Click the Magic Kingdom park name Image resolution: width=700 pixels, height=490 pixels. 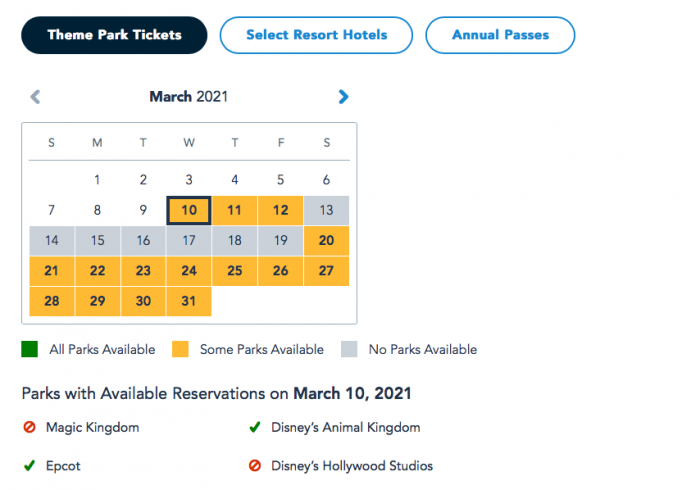click(92, 428)
